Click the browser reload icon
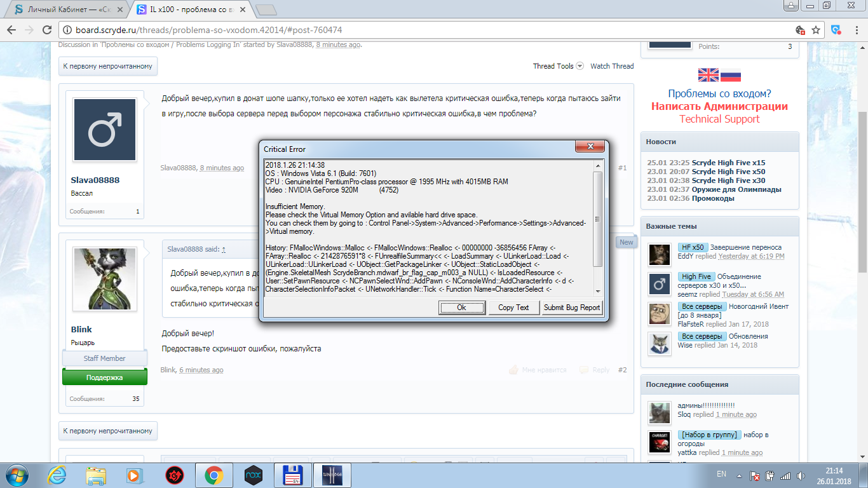 (x=47, y=30)
